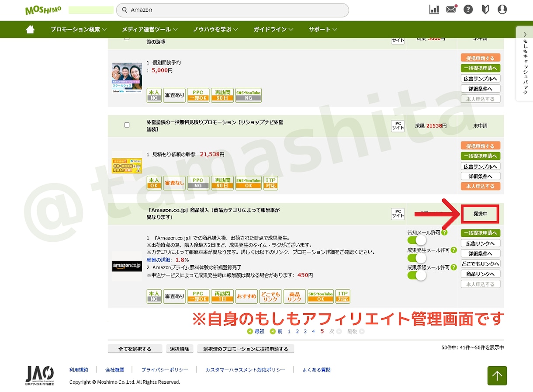Expand the ノウハウを学ぶ menu

coord(215,29)
